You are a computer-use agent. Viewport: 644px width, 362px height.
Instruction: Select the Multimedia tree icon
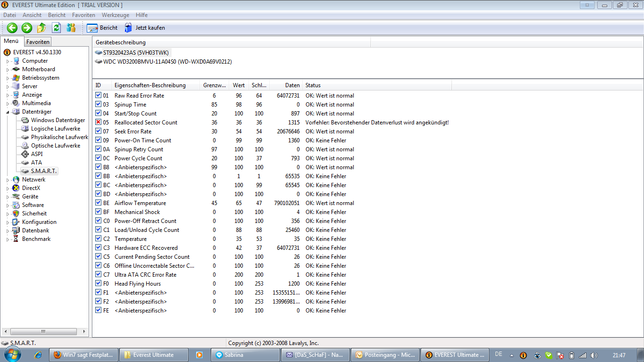coord(17,103)
